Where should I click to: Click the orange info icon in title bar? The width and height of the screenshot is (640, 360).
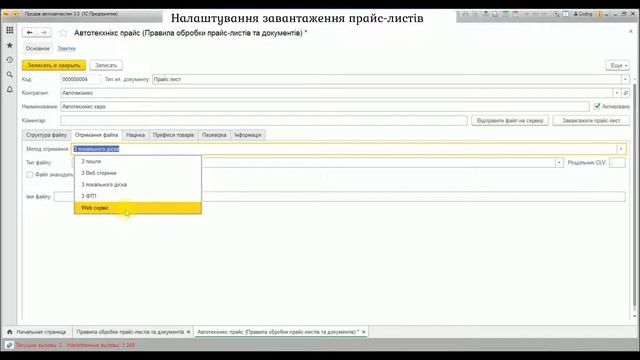tap(600, 14)
